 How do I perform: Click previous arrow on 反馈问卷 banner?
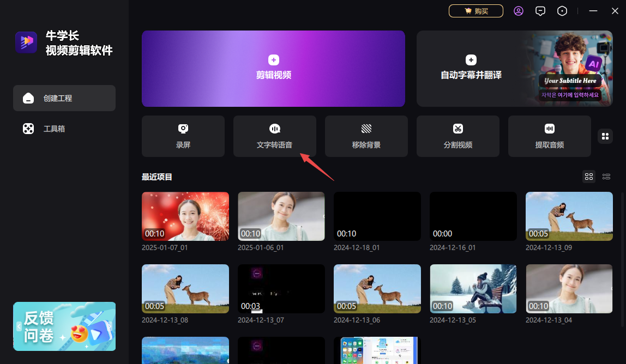coord(19,326)
